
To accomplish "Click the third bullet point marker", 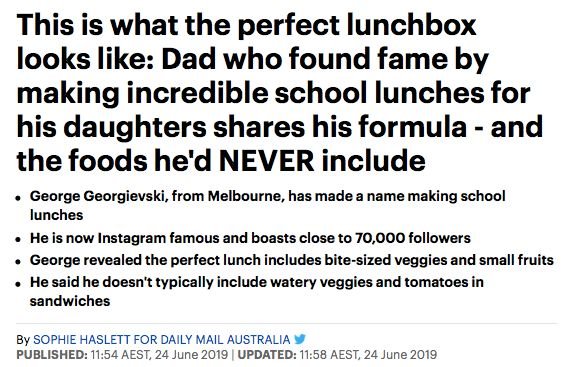I will coord(18,262).
